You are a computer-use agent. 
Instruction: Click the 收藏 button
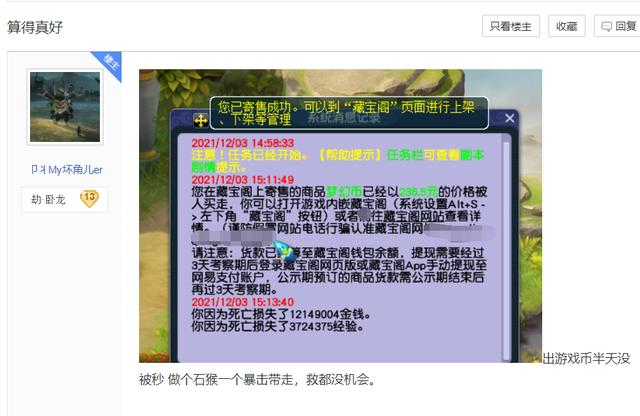point(567,26)
